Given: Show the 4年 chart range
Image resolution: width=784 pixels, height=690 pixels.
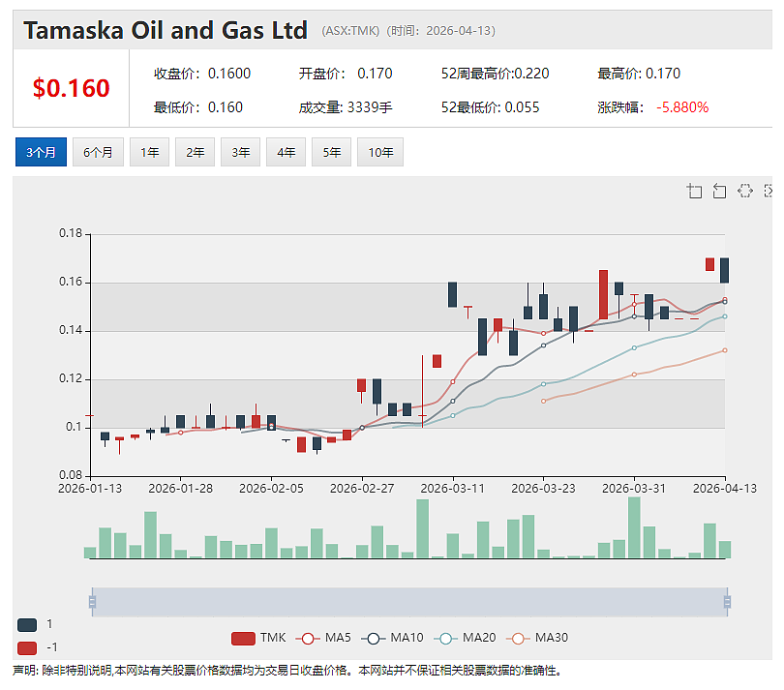Looking at the screenshot, I should pos(286,152).
